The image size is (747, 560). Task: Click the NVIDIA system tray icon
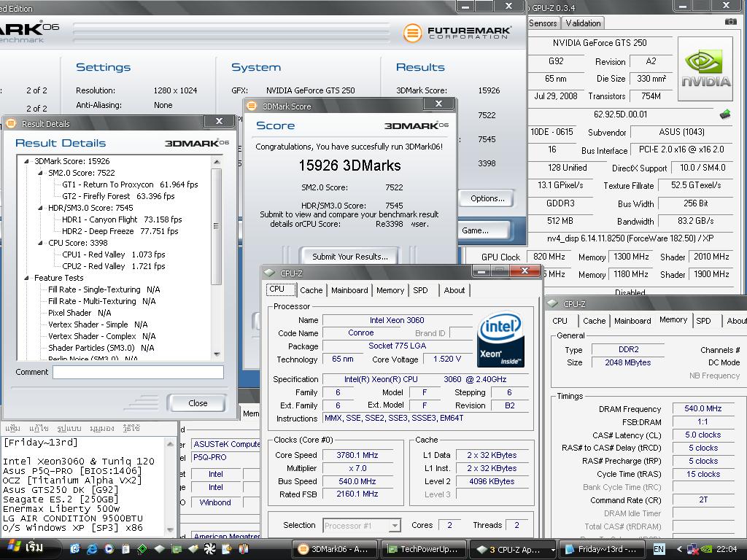705,549
